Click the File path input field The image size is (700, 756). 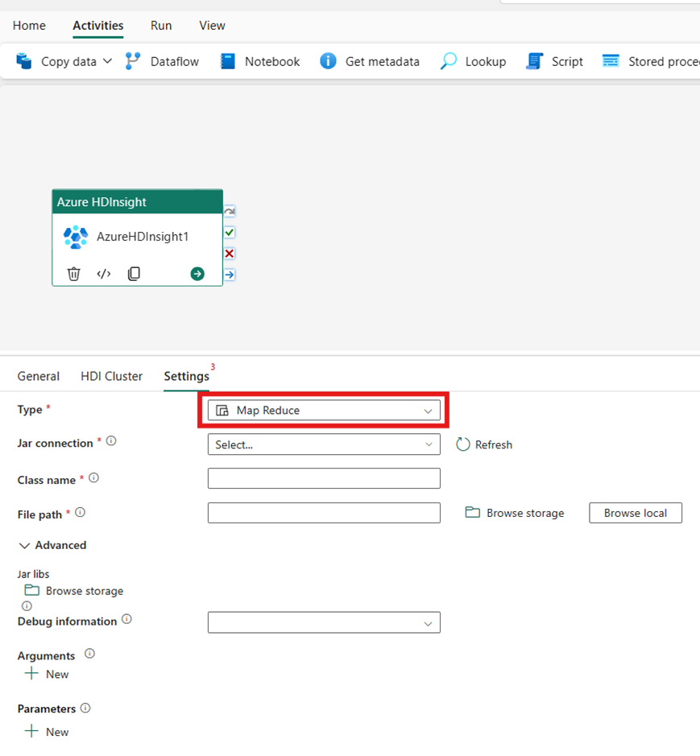coord(324,513)
